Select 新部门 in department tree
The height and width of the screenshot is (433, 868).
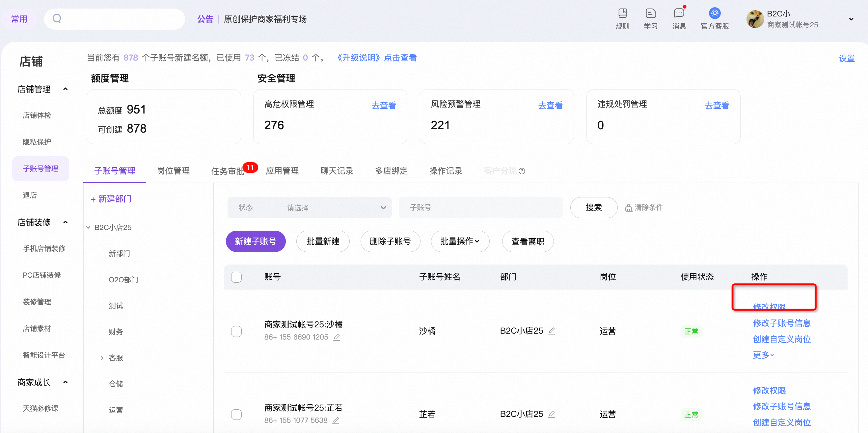click(x=119, y=254)
